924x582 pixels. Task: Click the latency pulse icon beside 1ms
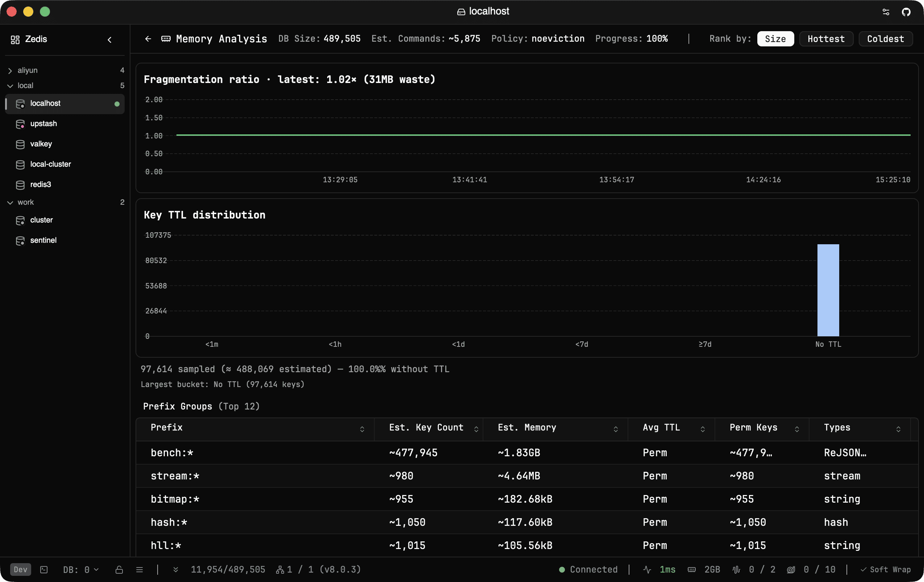(647, 570)
